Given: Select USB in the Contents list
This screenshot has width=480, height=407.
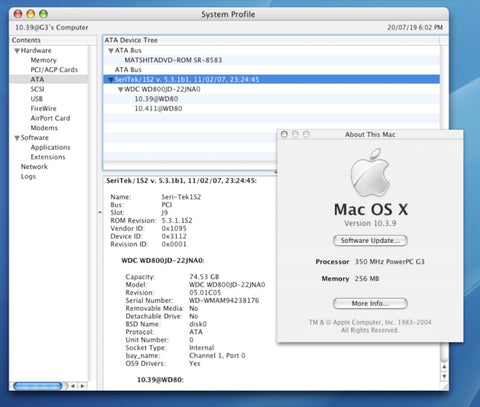Looking at the screenshot, I should [37, 99].
